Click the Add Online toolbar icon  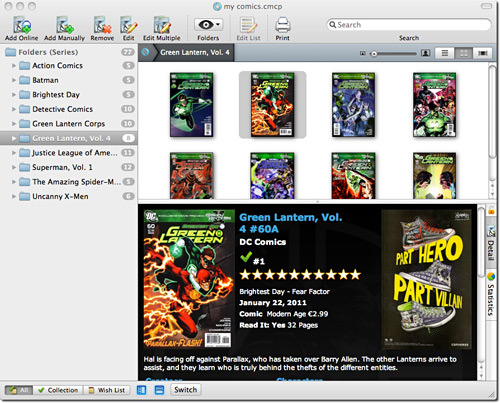(x=22, y=24)
